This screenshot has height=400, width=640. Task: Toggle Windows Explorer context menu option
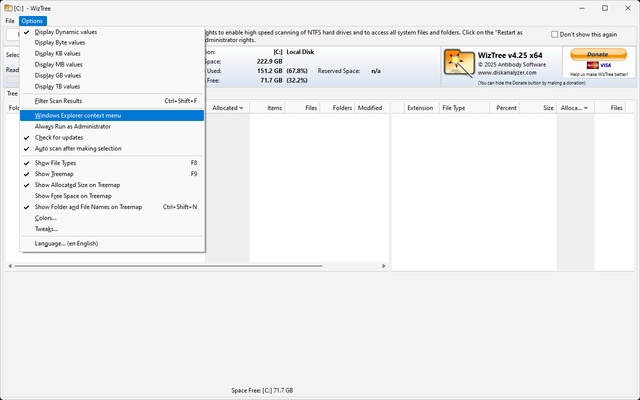pyautogui.click(x=112, y=116)
